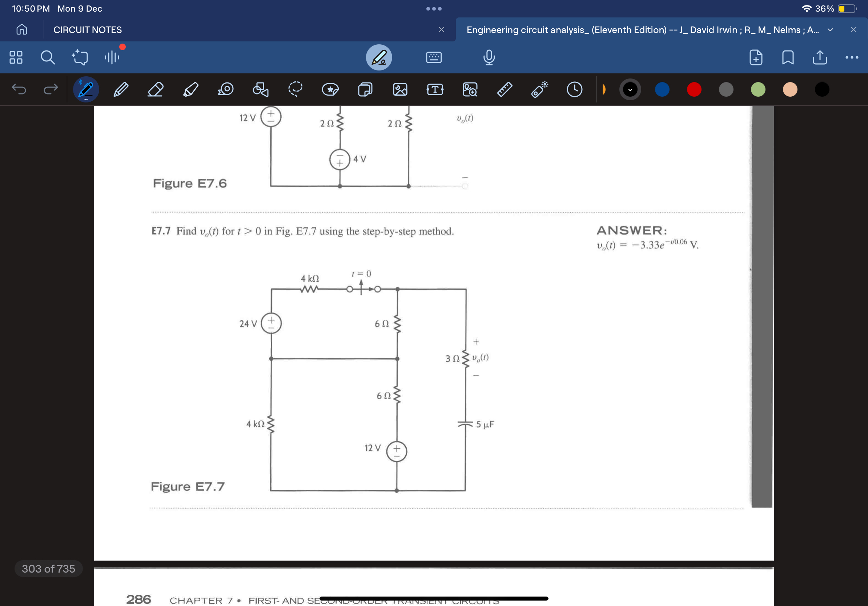Open the document title dropdown menu
Viewport: 868px width, 606px height.
[x=830, y=30]
